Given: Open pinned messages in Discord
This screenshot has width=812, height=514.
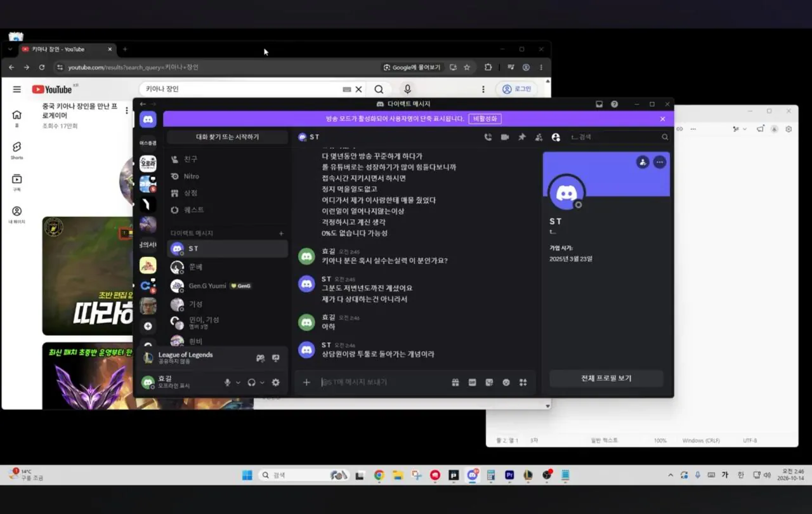Looking at the screenshot, I should click(x=522, y=137).
